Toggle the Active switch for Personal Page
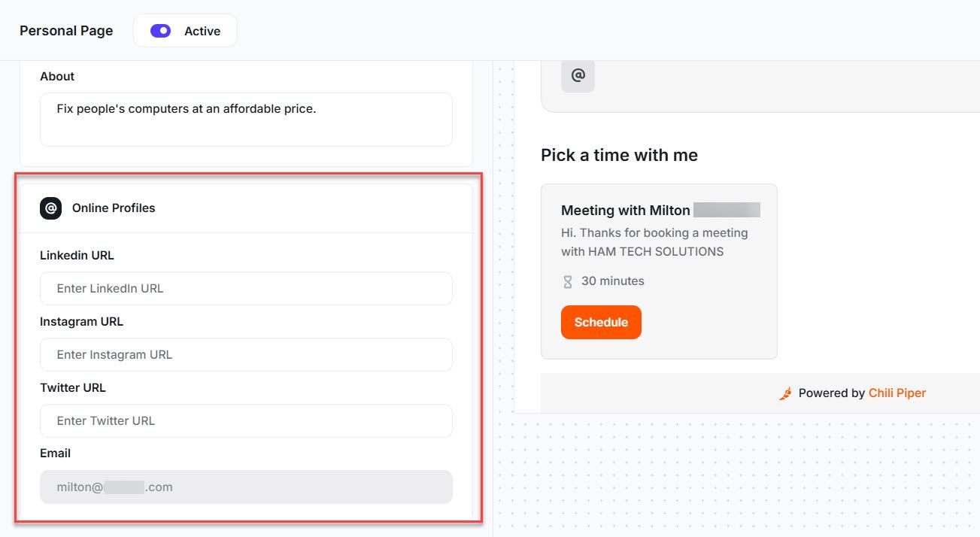This screenshot has width=980, height=537. [159, 30]
